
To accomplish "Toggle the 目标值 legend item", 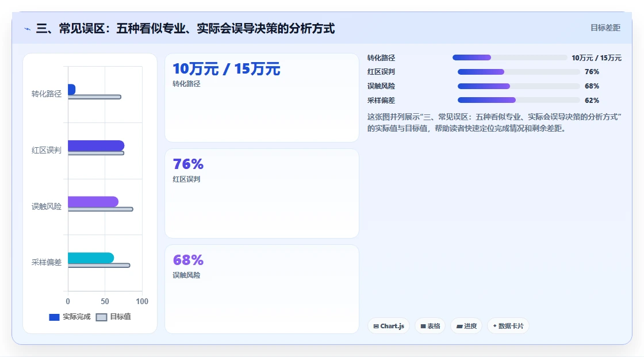I will [113, 317].
